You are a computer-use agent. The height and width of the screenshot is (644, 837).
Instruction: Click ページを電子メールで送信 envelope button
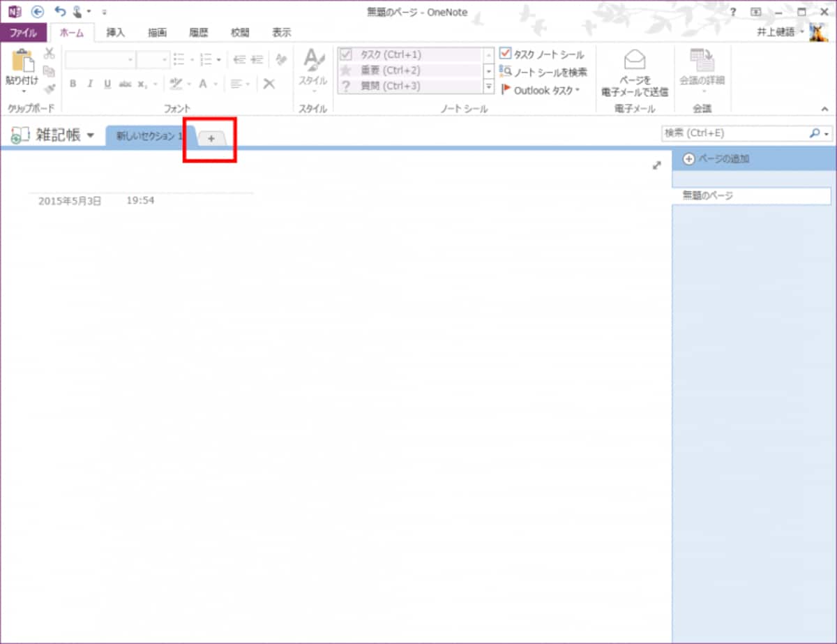[x=635, y=72]
